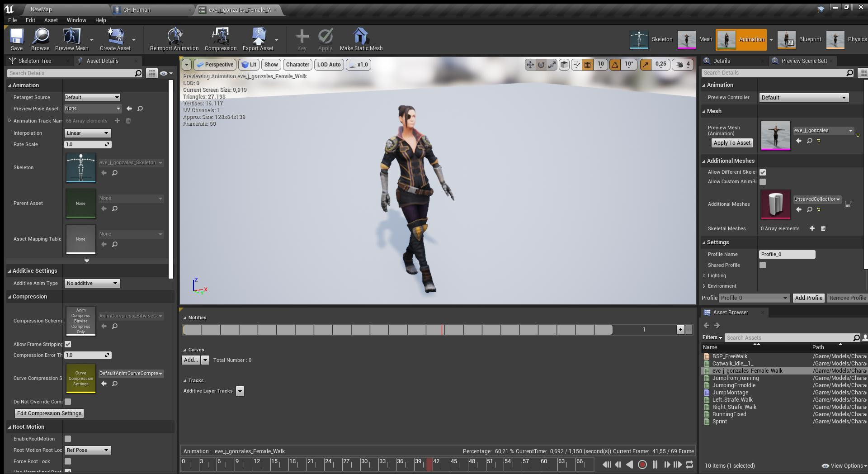The image size is (868, 474).
Task: Open the File menu
Action: click(x=12, y=20)
